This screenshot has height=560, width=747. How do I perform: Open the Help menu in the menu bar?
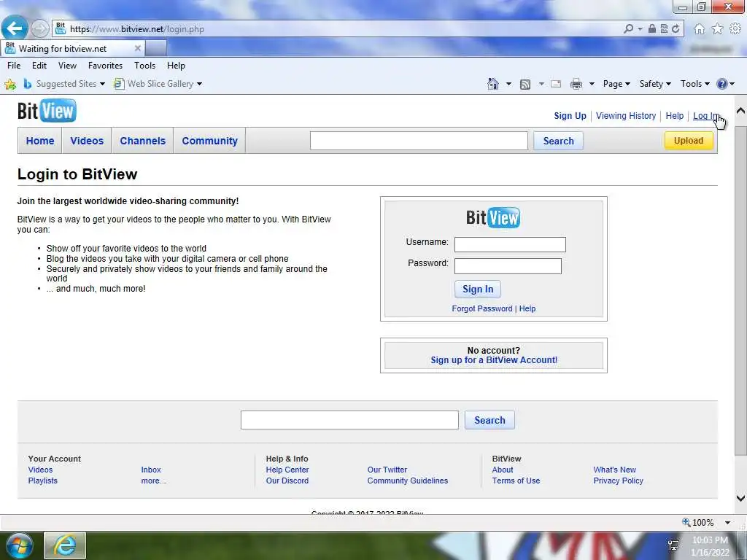coord(176,65)
